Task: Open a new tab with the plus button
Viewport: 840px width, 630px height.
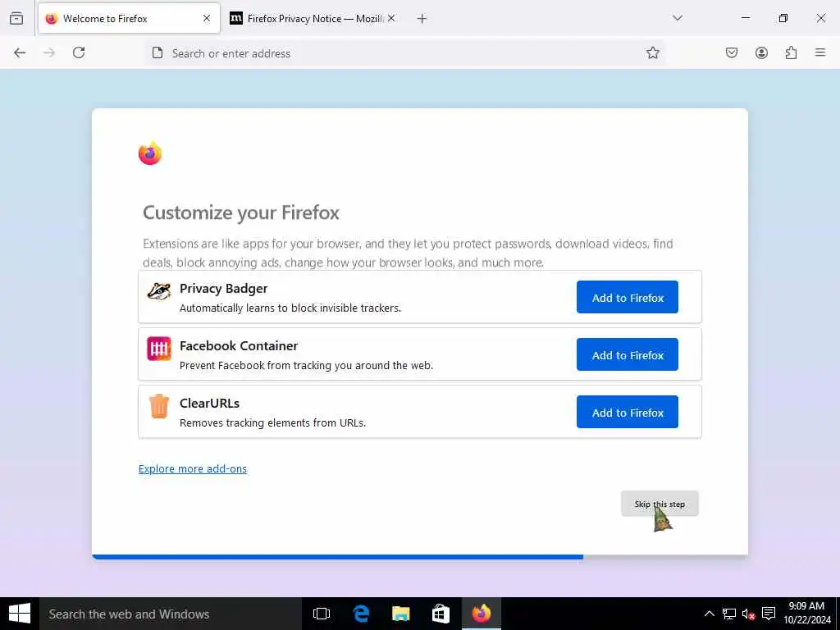Action: (422, 19)
